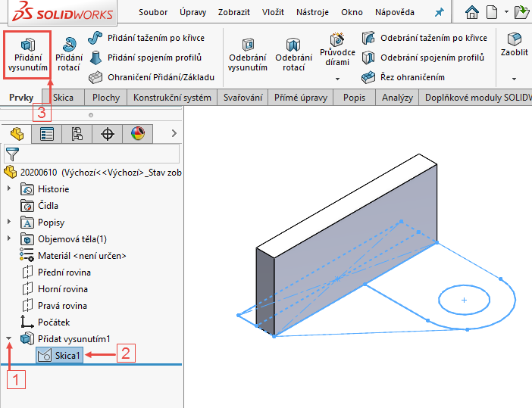532x408 pixels.
Task: Show more manager tabs chevron
Action: coord(174,133)
